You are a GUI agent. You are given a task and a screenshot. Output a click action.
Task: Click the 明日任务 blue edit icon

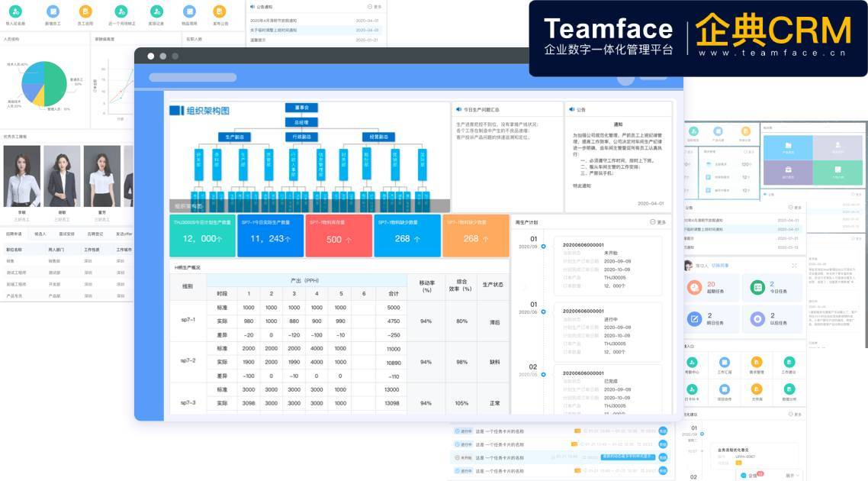pyautogui.click(x=695, y=319)
